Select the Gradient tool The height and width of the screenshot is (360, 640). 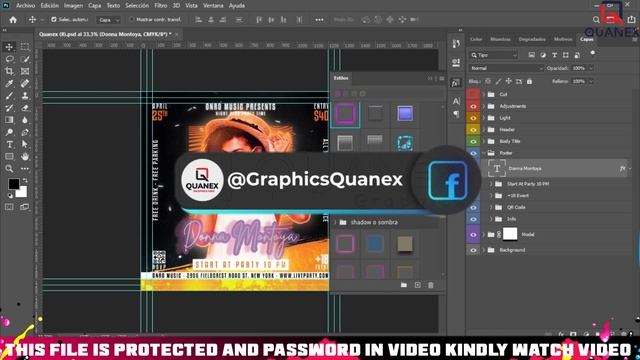click(9, 120)
